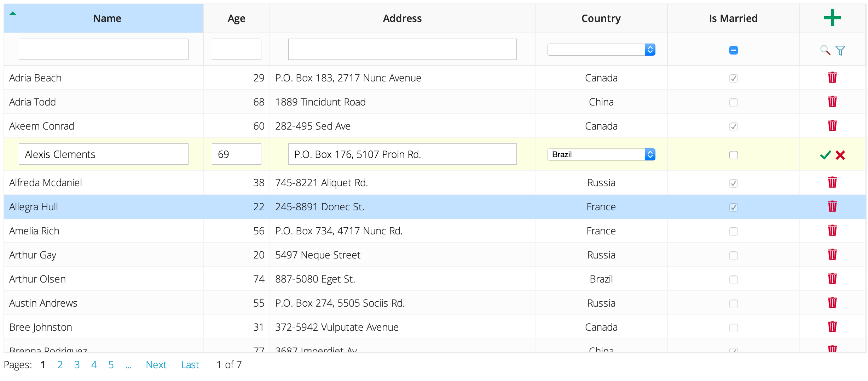
Task: Cancel editing via the red X icon
Action: pos(841,155)
